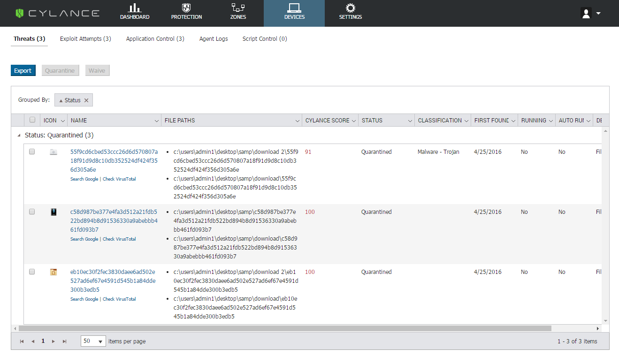Viewport: 619px width, 364px height.
Task: Open the NAME column dropdown menu
Action: point(157,121)
